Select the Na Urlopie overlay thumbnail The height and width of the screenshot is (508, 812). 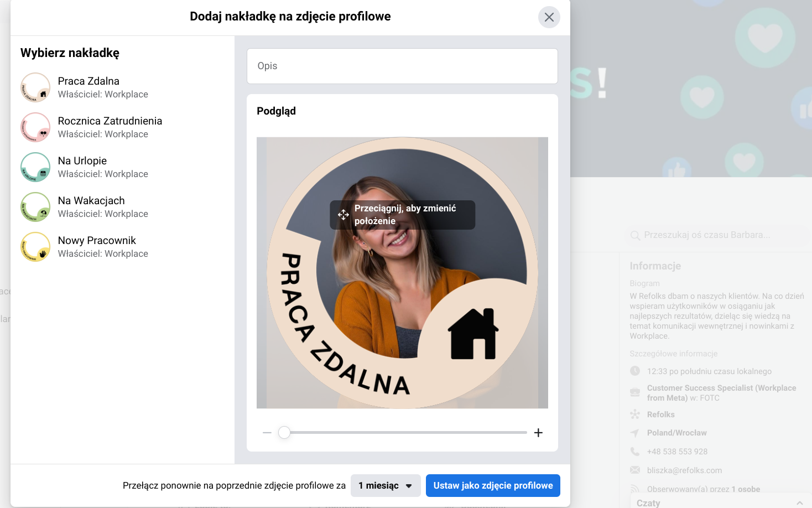35,167
